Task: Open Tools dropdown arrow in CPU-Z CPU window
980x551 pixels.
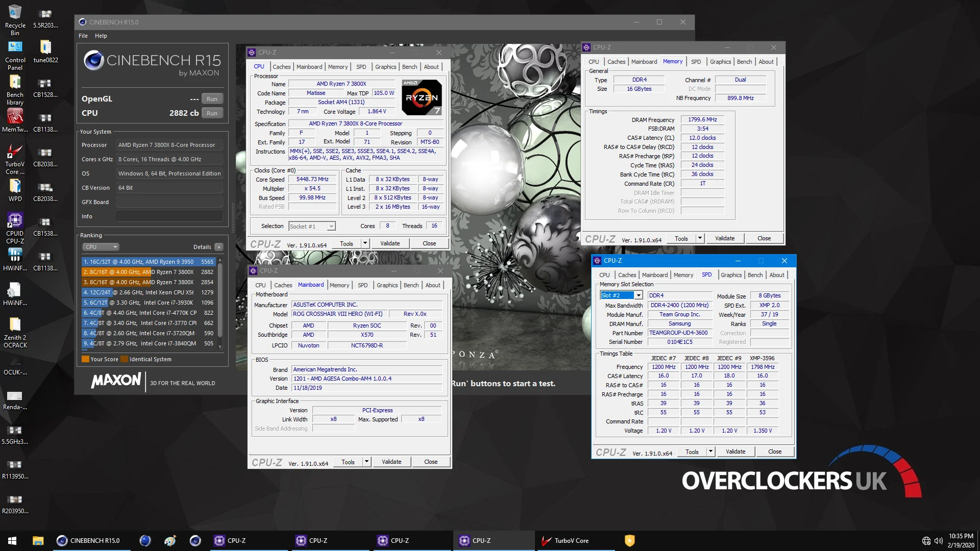Action: click(365, 244)
